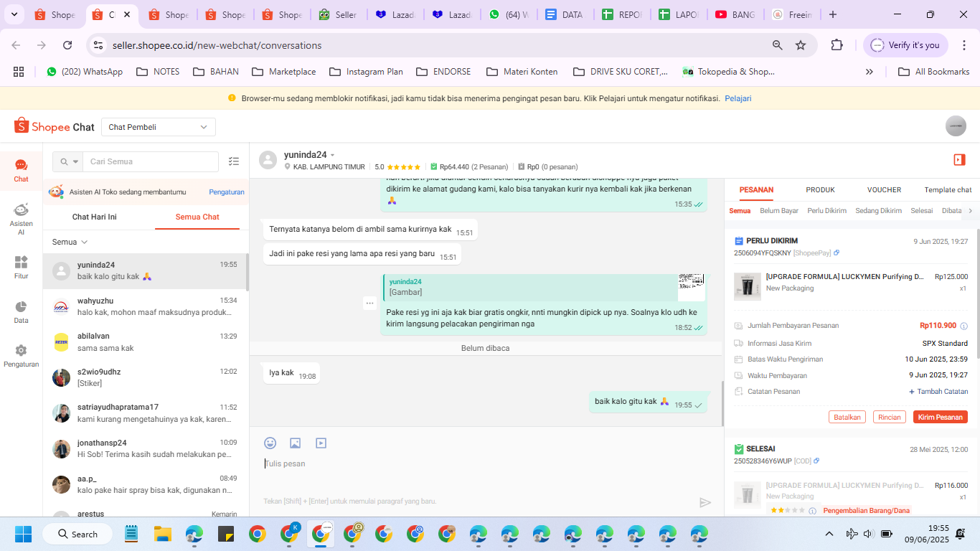Image resolution: width=980 pixels, height=551 pixels.
Task: Open the Marketplace bookmark folder
Action: point(283,72)
